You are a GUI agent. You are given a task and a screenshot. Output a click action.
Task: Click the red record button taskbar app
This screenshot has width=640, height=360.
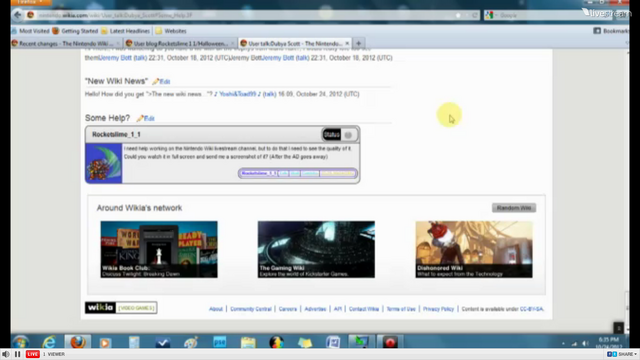pyautogui.click(x=390, y=342)
